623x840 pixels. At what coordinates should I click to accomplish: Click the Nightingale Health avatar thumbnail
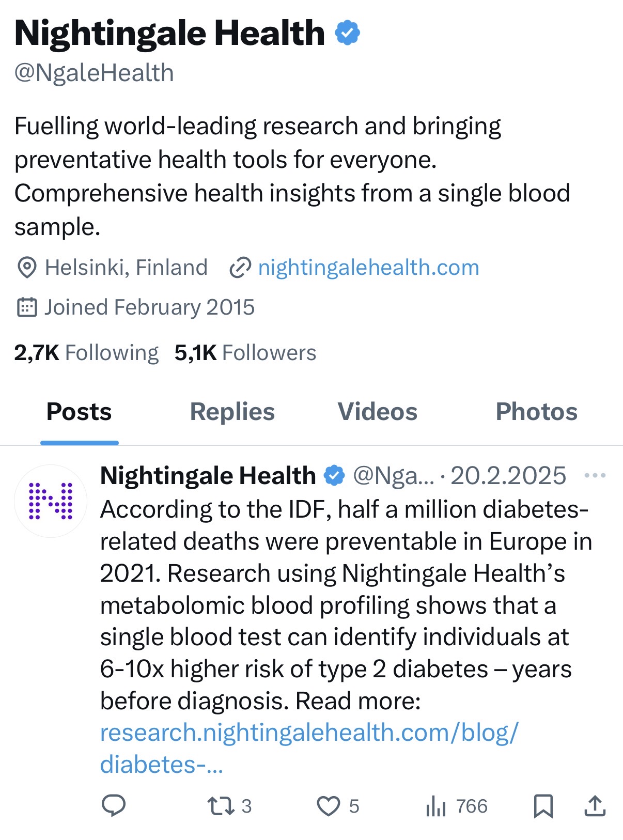tap(51, 501)
